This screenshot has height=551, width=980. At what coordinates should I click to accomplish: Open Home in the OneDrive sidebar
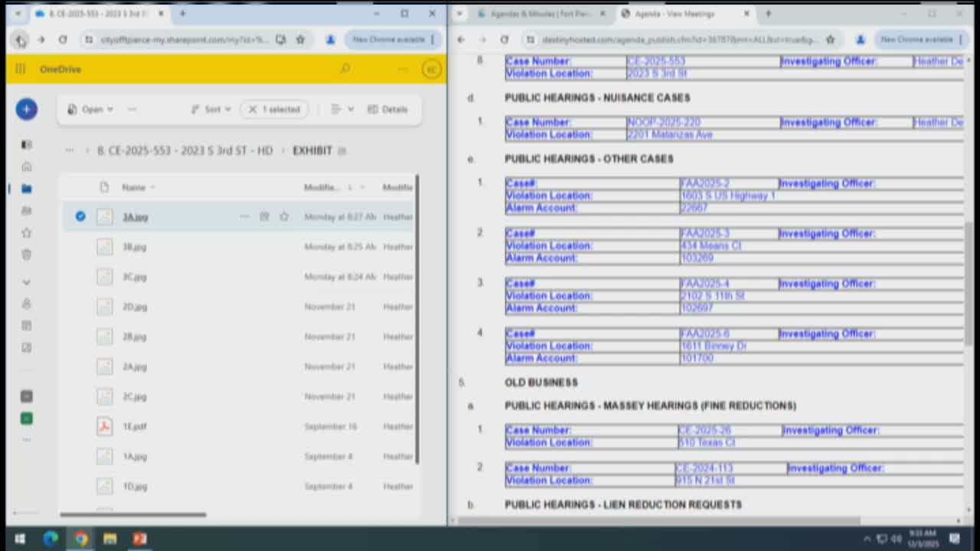27,167
